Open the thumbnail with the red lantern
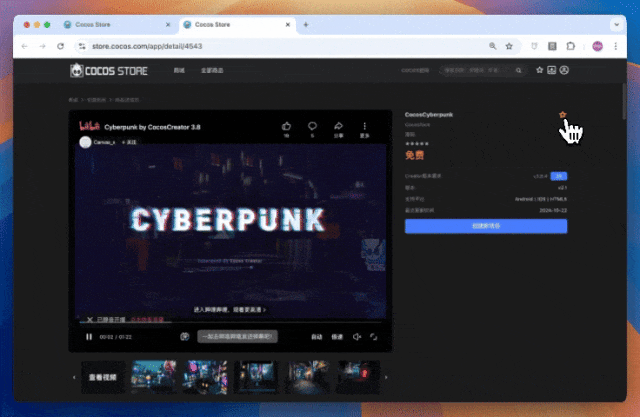640x417 pixels. point(358,377)
